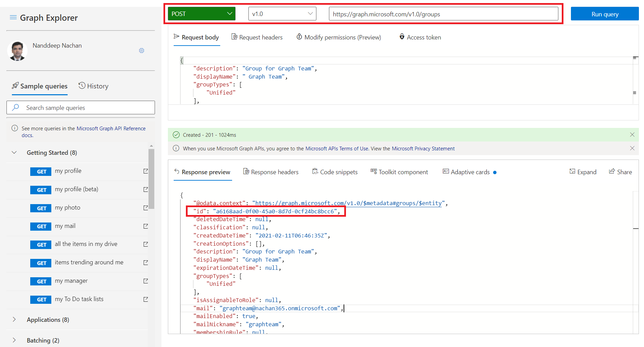The image size is (644, 347).
Task: Click the external link icon for my profile
Action: [145, 171]
